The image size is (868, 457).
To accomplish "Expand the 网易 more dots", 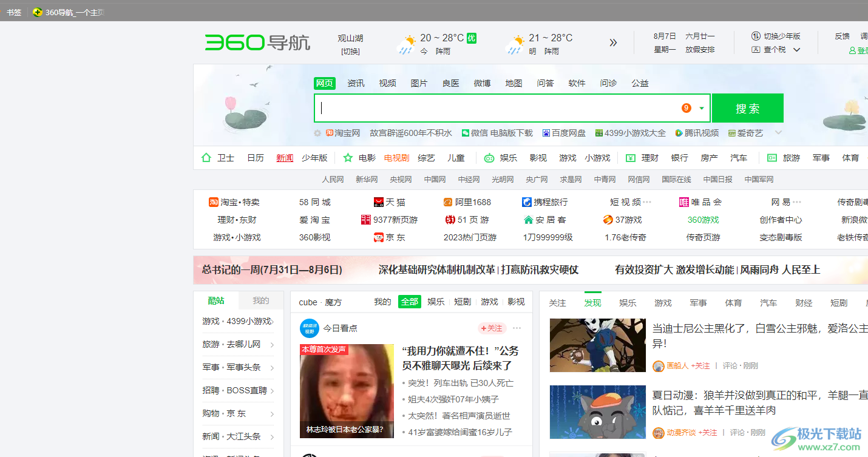I will click(x=797, y=202).
